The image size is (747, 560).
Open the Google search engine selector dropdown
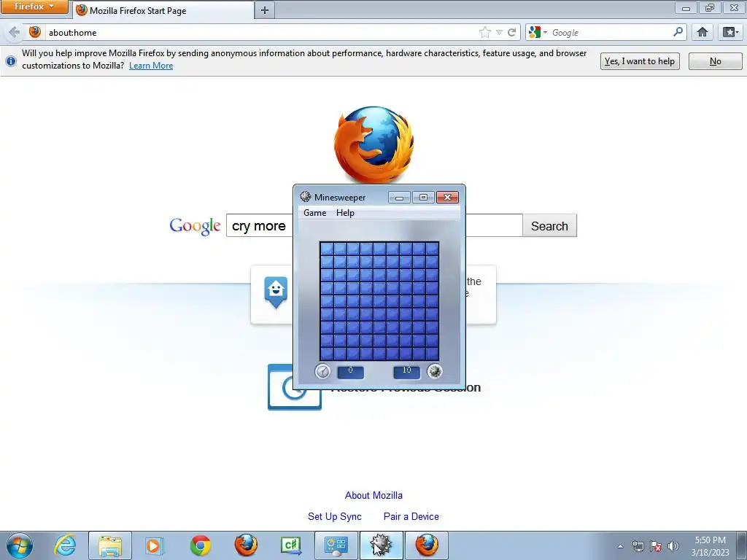click(538, 32)
